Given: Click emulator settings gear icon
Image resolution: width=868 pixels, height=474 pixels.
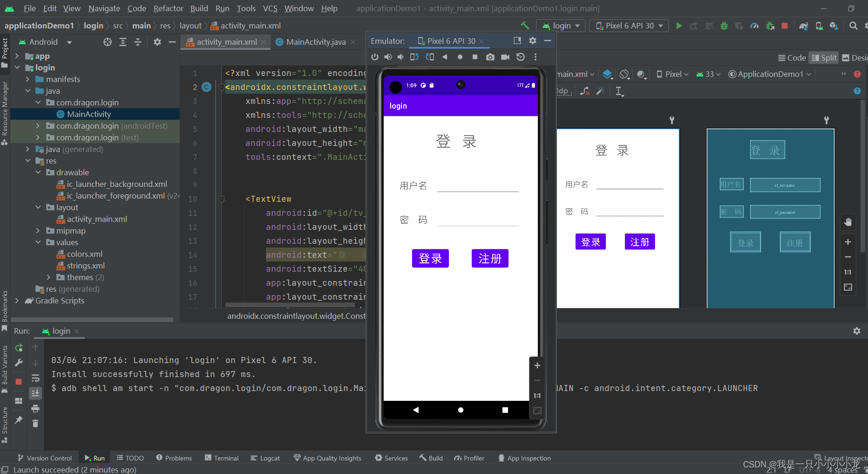Looking at the screenshot, I should [x=533, y=41].
